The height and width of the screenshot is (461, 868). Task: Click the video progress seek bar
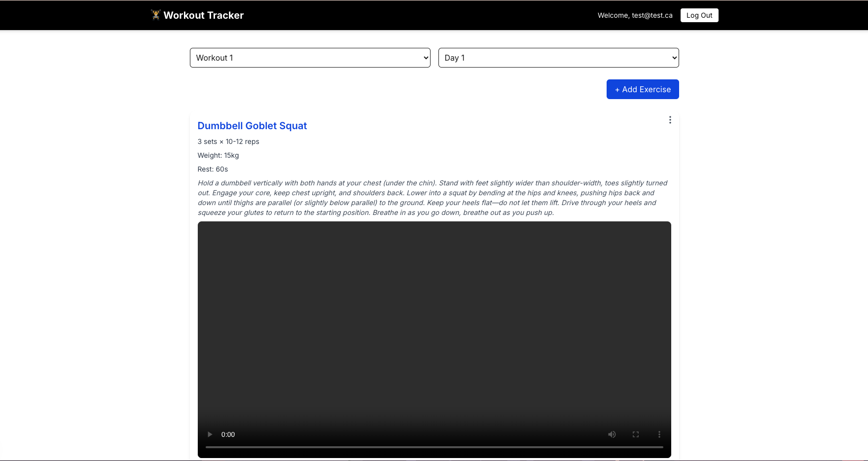point(434,447)
